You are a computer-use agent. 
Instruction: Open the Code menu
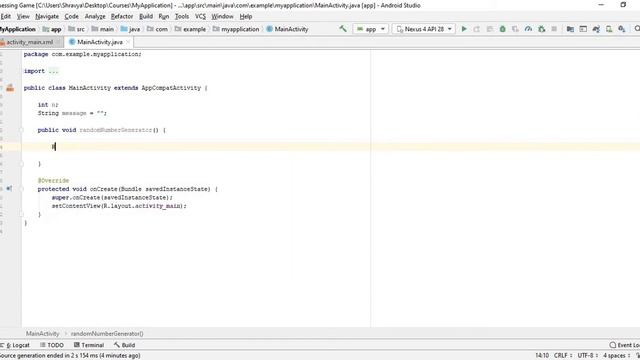coord(71,16)
